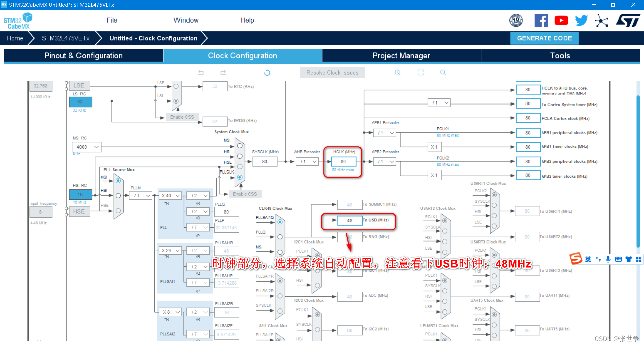Image resolution: width=644 pixels, height=345 pixels.
Task: Select HSE in System Clock Mux
Action: click(x=240, y=167)
